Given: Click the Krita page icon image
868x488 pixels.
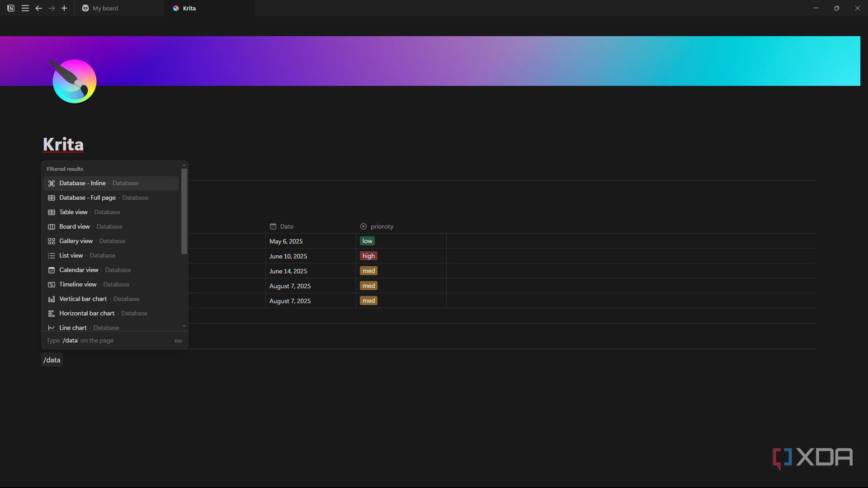Looking at the screenshot, I should click(x=74, y=81).
